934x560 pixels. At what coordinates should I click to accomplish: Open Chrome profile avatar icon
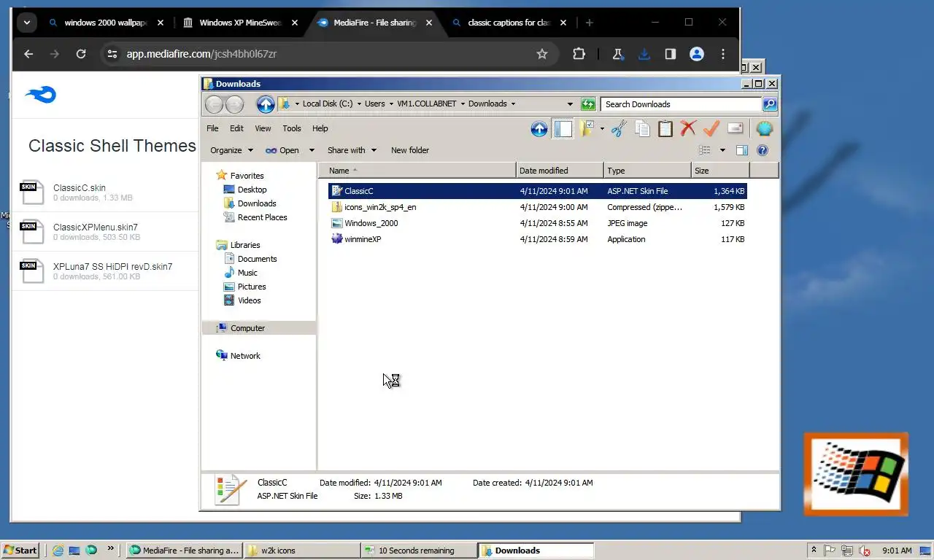[697, 54]
